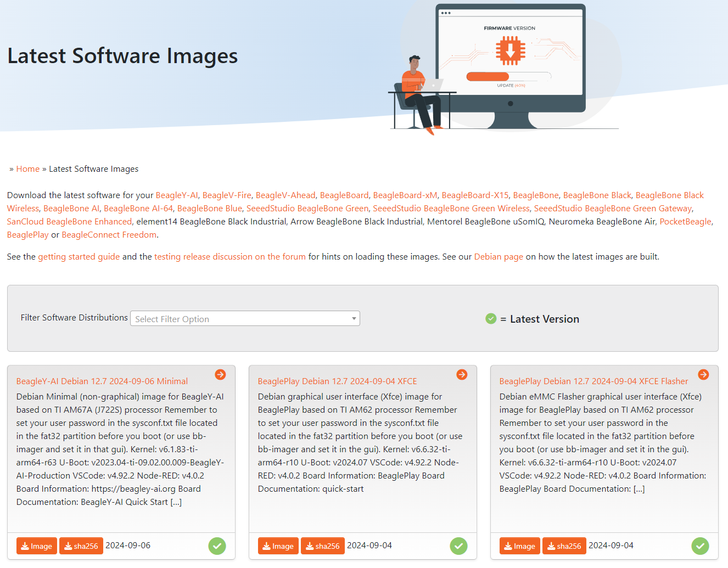Open the BeagleV-Fire board link
This screenshot has height=568, width=728.
tap(227, 195)
